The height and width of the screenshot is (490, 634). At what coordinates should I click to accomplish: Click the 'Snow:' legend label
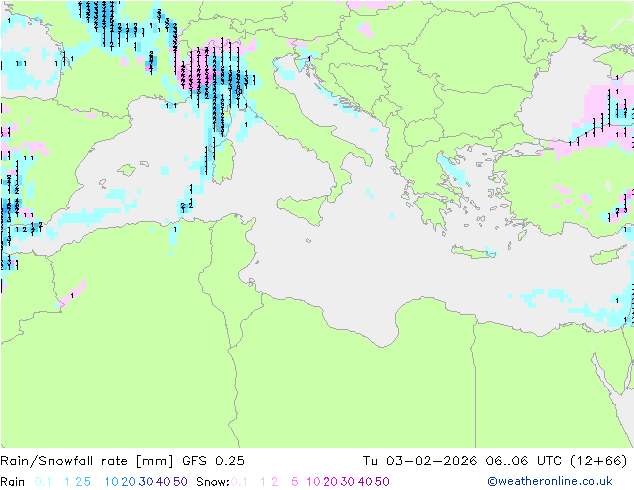pyautogui.click(x=213, y=482)
